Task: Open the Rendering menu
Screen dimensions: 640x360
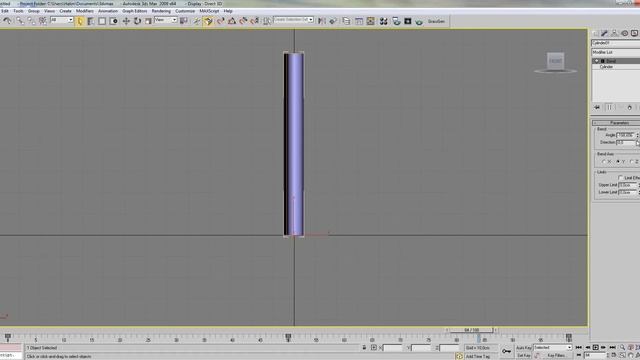Action: 161,11
